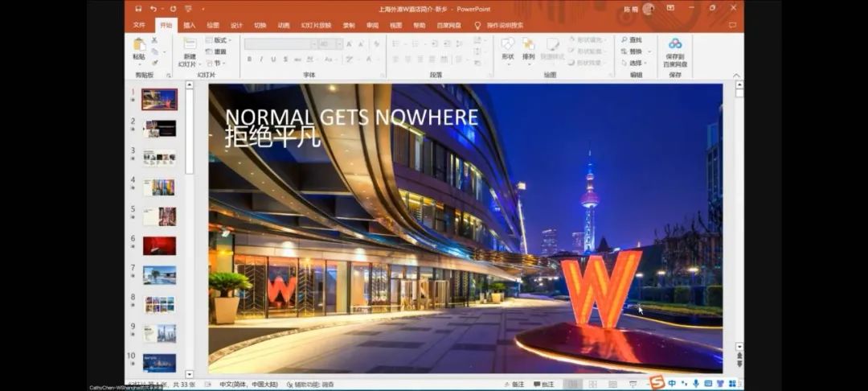The image size is (868, 391).
Task: Click the Replace (替换) button
Action: [x=631, y=51]
